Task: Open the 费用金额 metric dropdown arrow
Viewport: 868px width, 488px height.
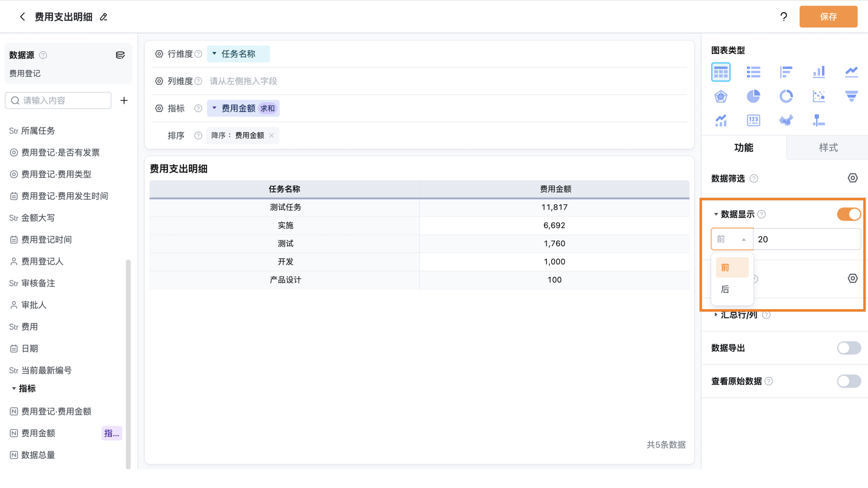Action: pos(214,108)
